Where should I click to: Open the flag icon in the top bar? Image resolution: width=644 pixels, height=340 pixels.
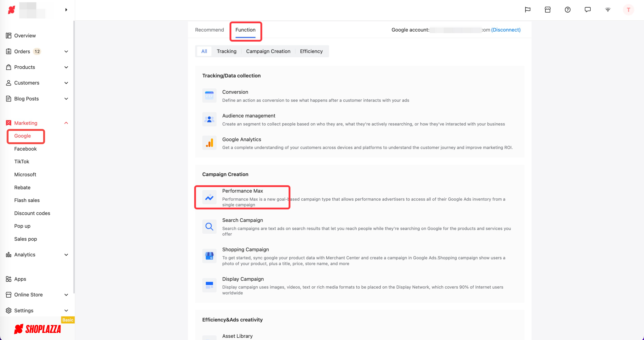(x=528, y=10)
